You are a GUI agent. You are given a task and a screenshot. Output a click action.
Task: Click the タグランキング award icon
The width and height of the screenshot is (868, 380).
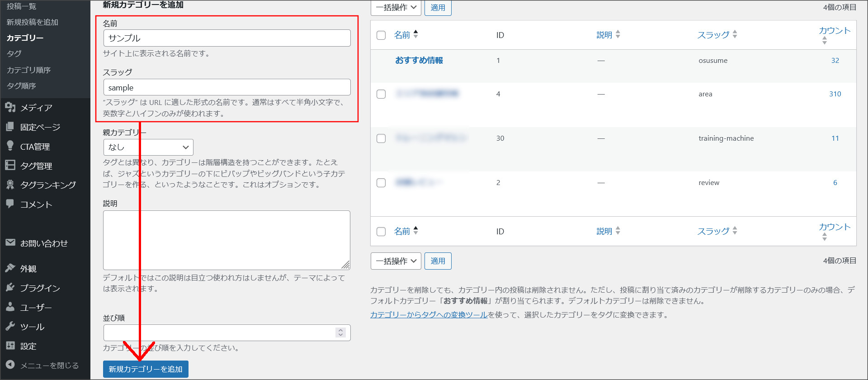point(10,185)
